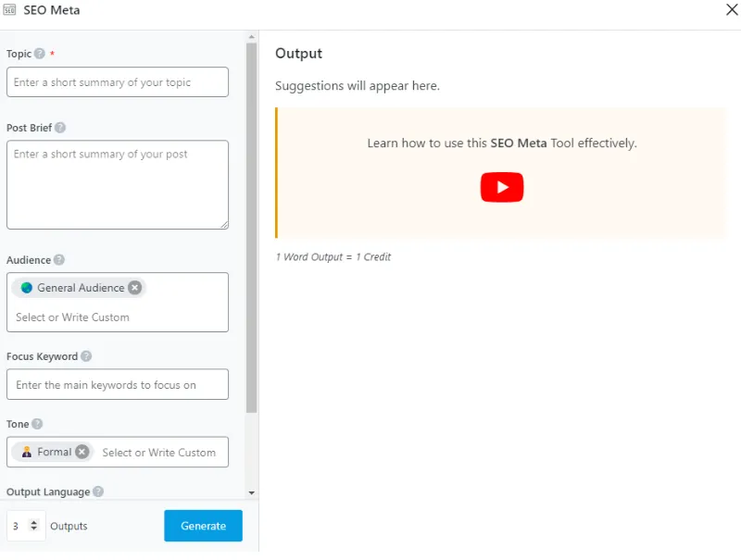Focus the Topic input field
741x560 pixels.
click(x=117, y=82)
